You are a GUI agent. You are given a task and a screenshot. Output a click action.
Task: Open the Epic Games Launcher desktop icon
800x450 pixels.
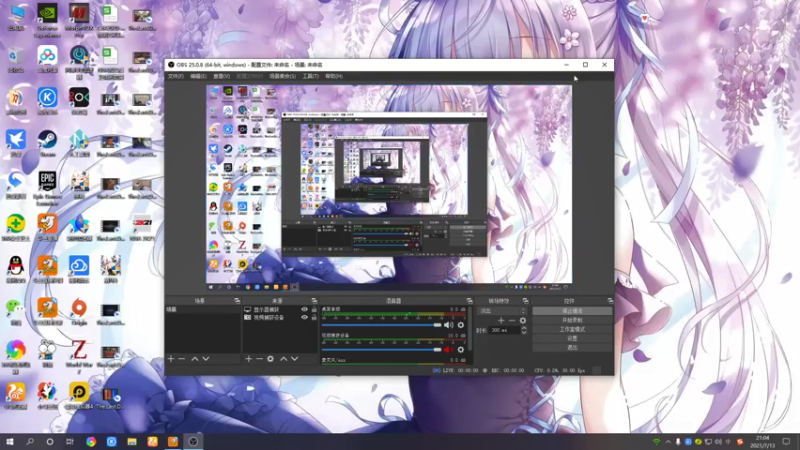pyautogui.click(x=47, y=187)
